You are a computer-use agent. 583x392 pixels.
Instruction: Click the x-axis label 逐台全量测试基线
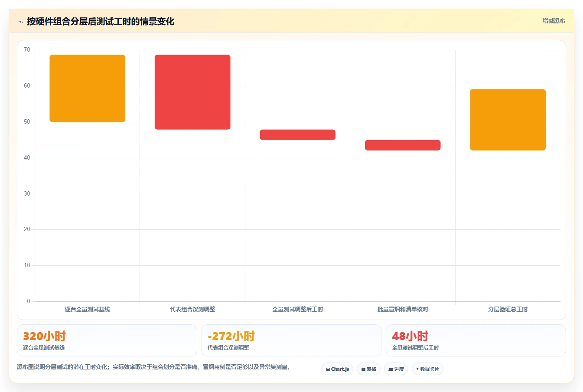88,309
